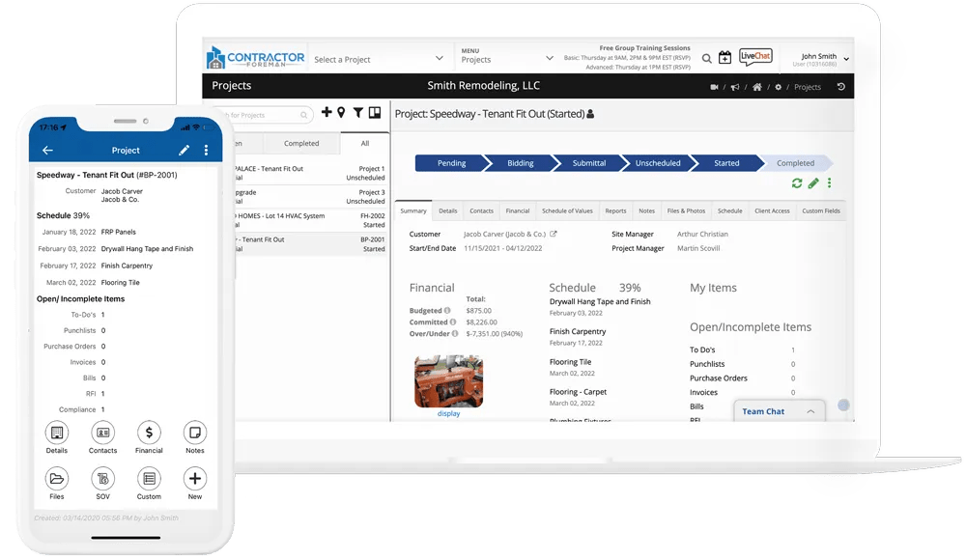Screen dimensions: 966x560
Task: Switch to the Summary tab
Action: click(x=413, y=210)
